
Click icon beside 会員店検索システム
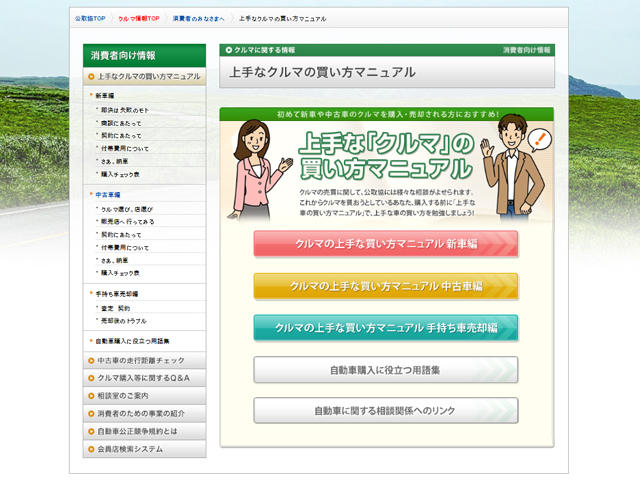[x=91, y=450]
